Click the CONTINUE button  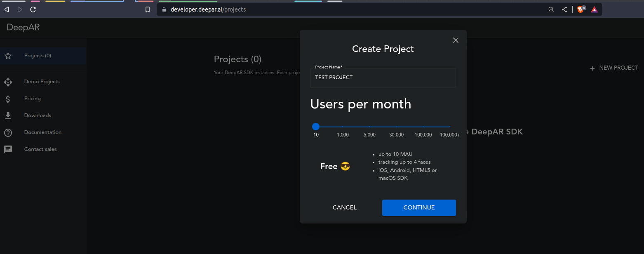point(419,207)
